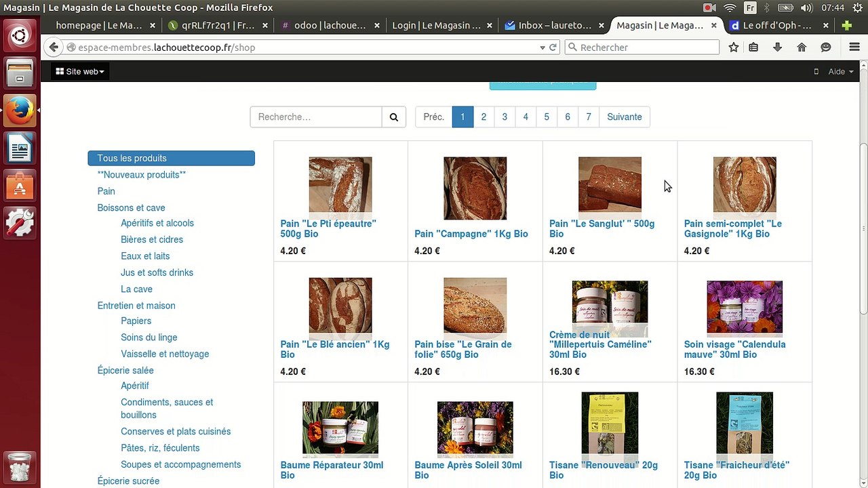Open System Settings from the launcher
The height and width of the screenshot is (488, 868).
20,222
